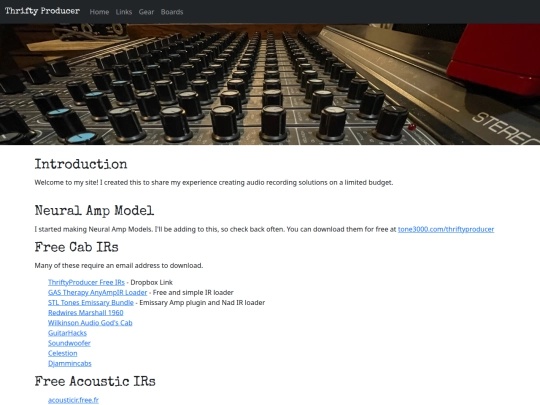The width and height of the screenshot is (540, 405).
Task: Open the Gear nav item
Action: [x=146, y=12]
